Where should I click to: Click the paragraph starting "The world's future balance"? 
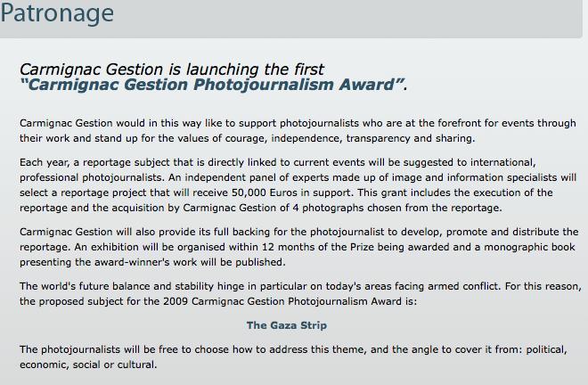(300, 294)
